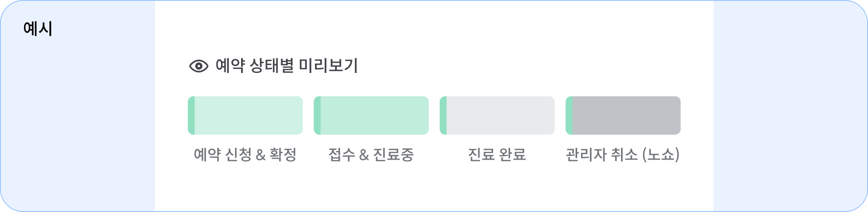Select the light gray 진료 완료 swatch
This screenshot has height=212, width=868.
coord(497,116)
